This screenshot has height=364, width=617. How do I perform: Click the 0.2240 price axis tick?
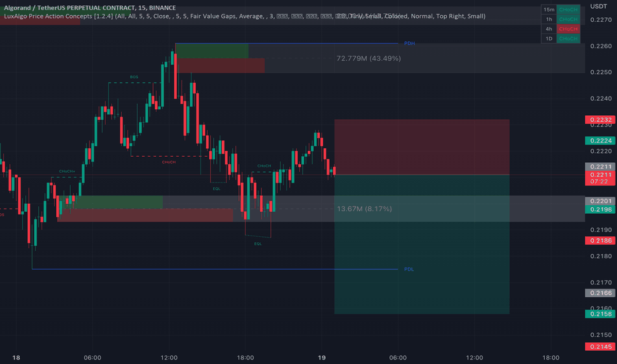[601, 99]
